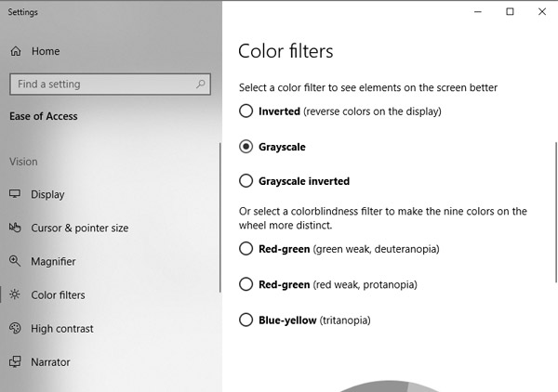Click the Color filters sun icon
This screenshot has width=558, height=392.
(16, 294)
